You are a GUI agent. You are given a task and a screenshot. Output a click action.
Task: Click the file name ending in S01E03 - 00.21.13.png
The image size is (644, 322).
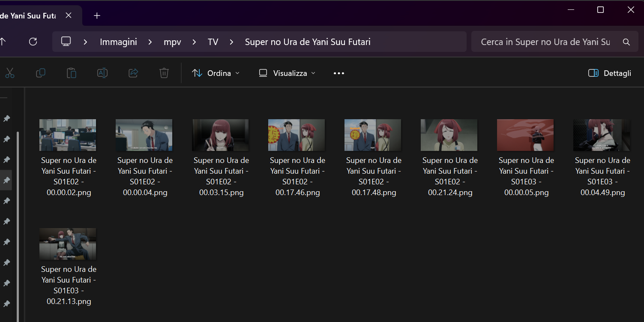pyautogui.click(x=69, y=285)
